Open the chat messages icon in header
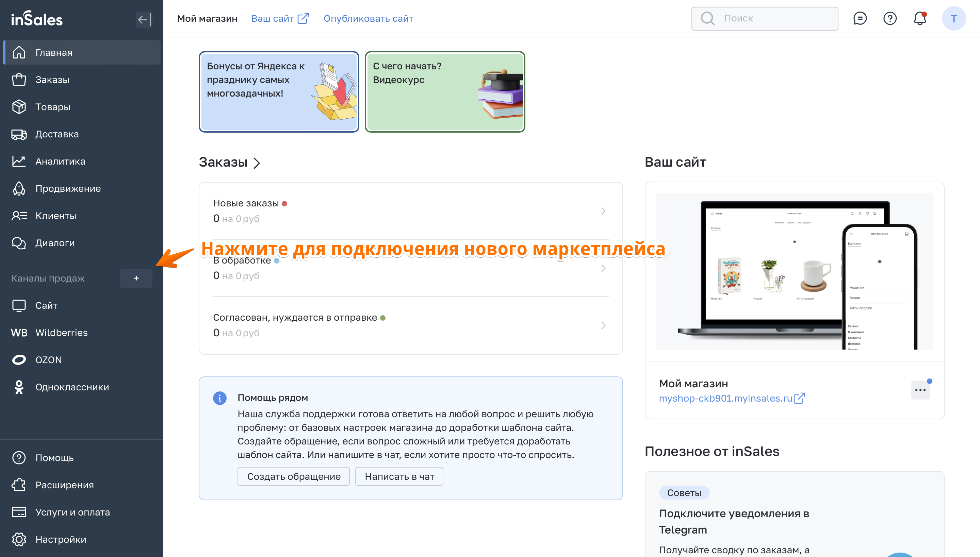Viewport: 980px width, 557px height. pos(860,18)
